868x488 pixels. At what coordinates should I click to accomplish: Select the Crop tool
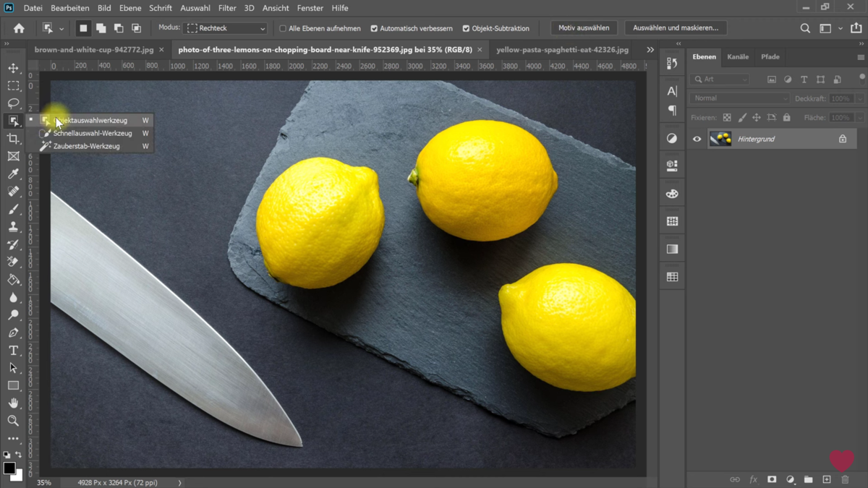tap(13, 137)
